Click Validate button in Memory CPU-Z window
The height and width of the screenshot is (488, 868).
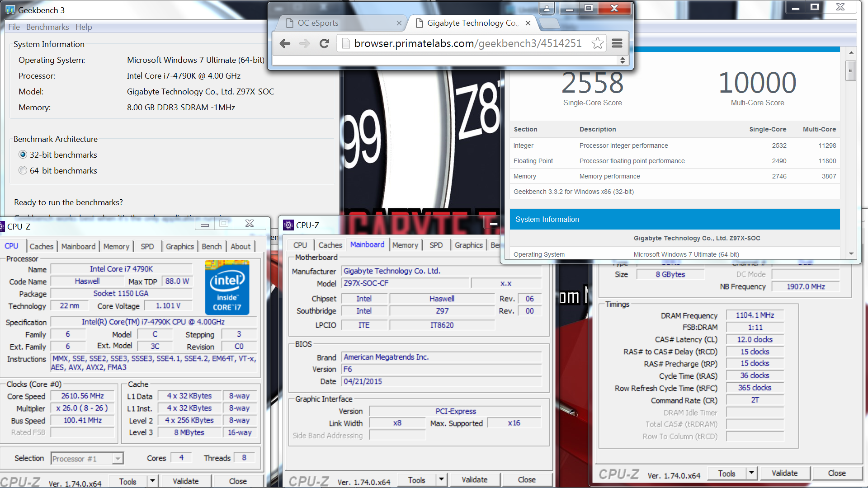(x=785, y=474)
